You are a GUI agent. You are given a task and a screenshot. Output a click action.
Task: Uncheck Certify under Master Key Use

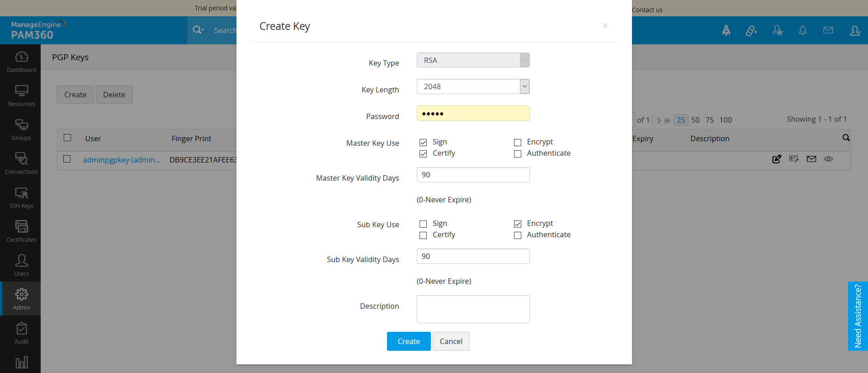(423, 154)
